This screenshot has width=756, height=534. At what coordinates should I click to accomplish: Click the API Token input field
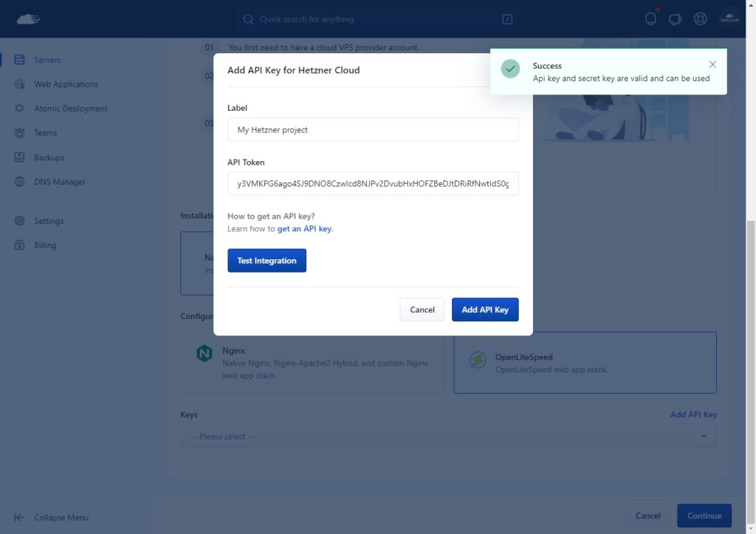[373, 184]
